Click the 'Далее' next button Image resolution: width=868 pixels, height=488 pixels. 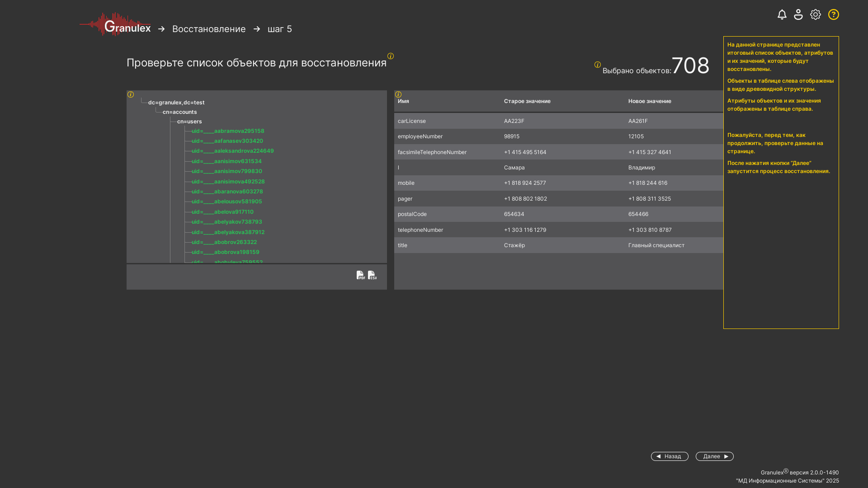pyautogui.click(x=715, y=456)
